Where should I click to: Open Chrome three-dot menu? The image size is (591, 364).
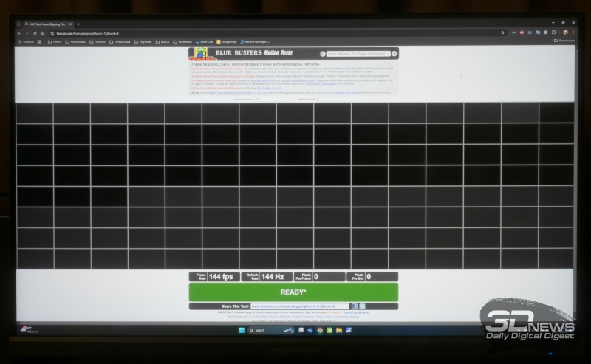tap(574, 32)
